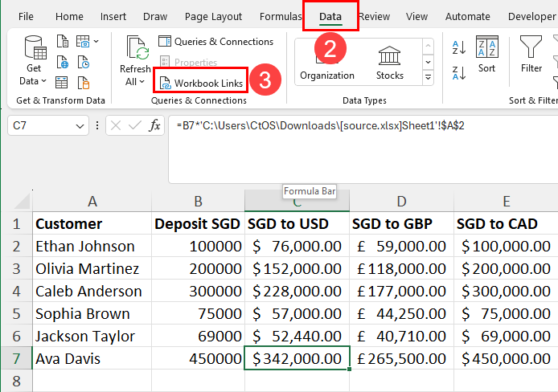
Task: Select row 8 header
Action: 16,381
